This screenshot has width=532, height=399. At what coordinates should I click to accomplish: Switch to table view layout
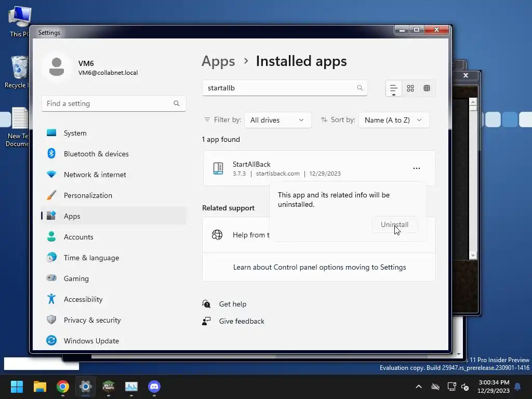(x=427, y=88)
